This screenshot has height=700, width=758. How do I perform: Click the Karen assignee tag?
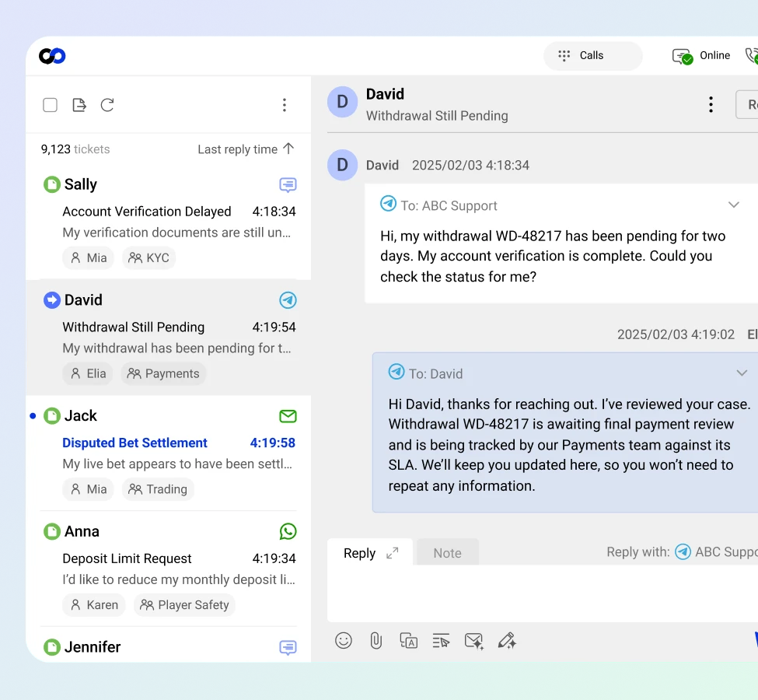(x=94, y=604)
